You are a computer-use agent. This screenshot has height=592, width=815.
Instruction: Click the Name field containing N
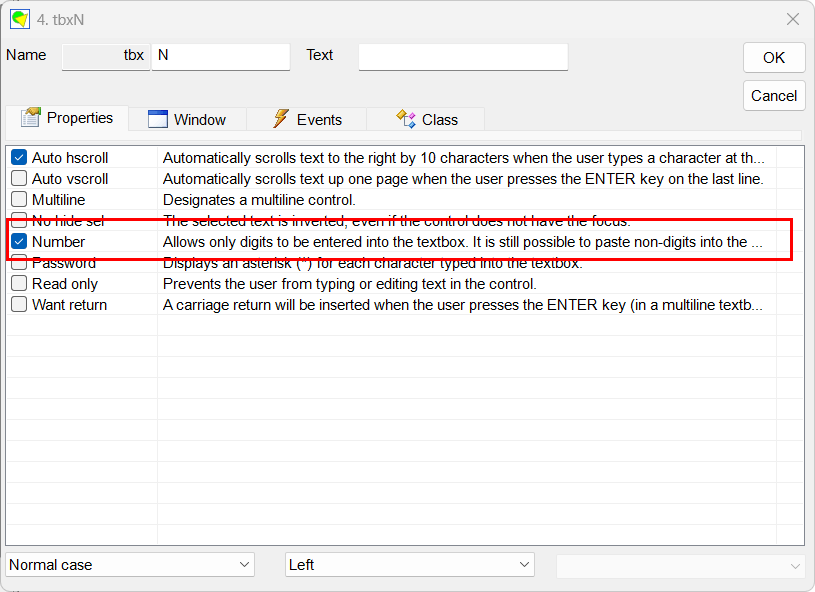pos(221,56)
